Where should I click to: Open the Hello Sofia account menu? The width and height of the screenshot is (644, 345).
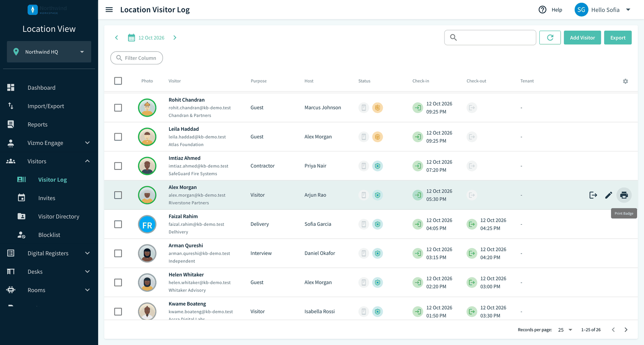(x=603, y=10)
